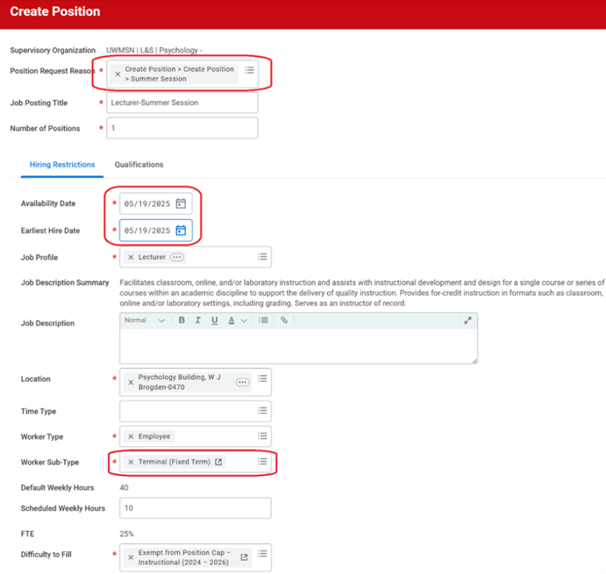Open Exempt from Position Cap details icon
Viewport: 606px width, 574px height.
coord(244,557)
